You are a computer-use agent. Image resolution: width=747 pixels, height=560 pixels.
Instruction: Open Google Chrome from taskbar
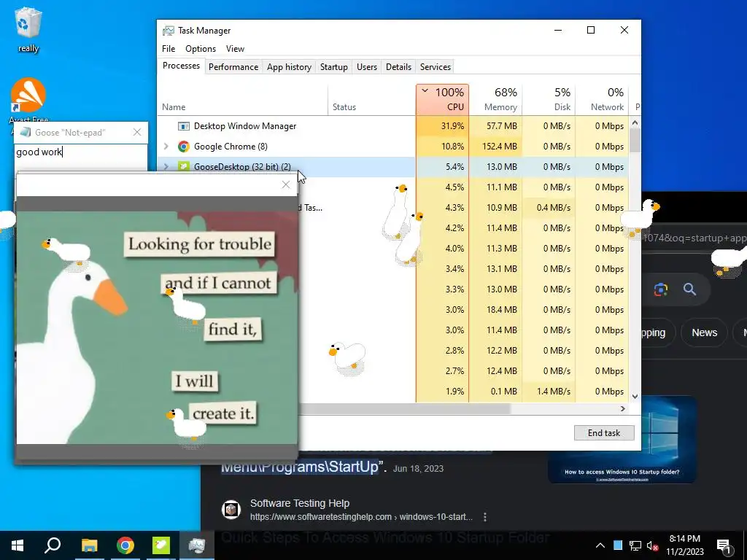pyautogui.click(x=125, y=545)
